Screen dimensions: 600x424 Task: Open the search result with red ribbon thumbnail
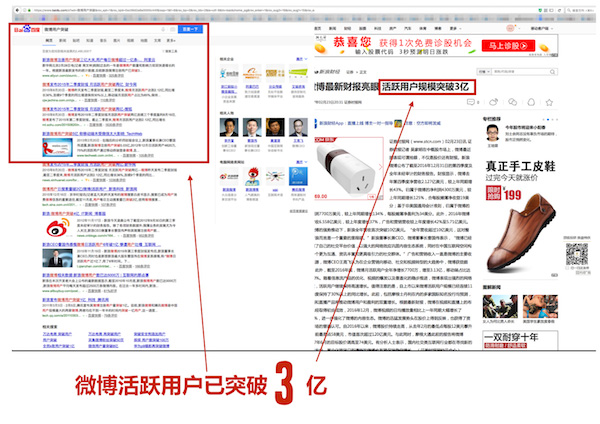pyautogui.click(x=92, y=134)
